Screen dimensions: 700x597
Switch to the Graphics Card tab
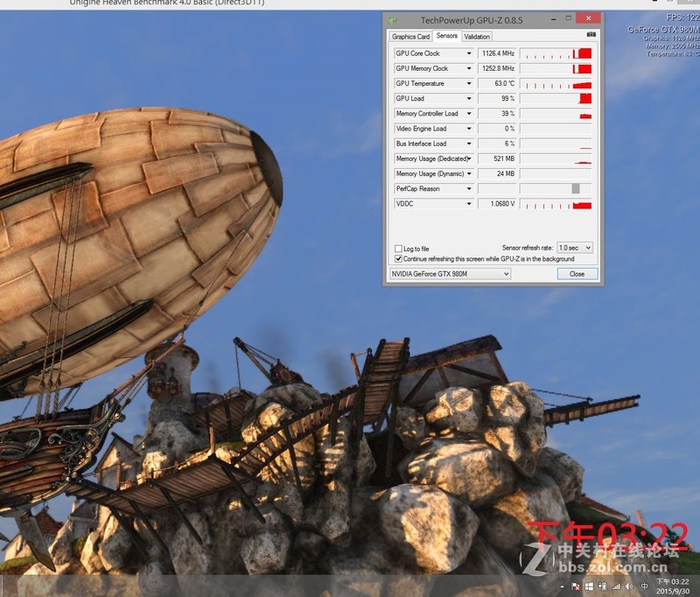tap(410, 37)
